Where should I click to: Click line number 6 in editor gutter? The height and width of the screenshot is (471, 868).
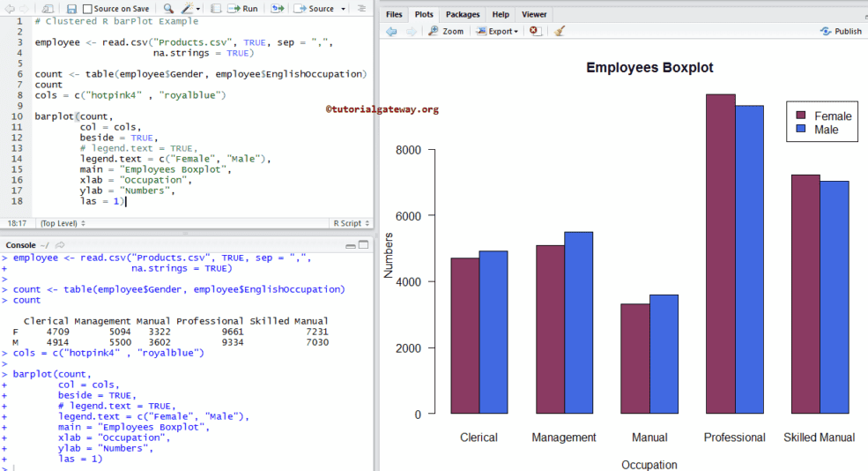(x=20, y=74)
